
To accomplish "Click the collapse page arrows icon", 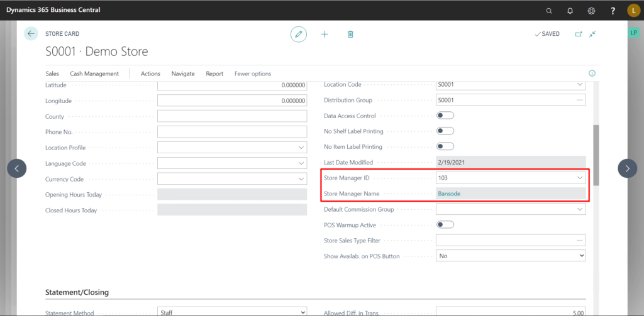I will 592,34.
